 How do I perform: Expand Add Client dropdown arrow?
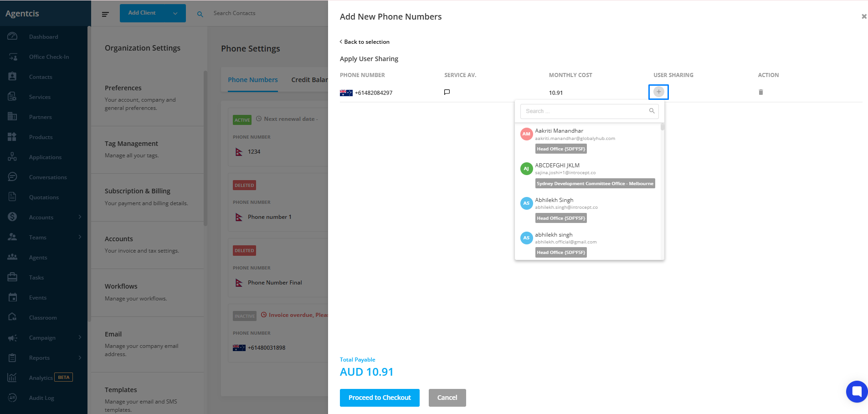pyautogui.click(x=175, y=14)
